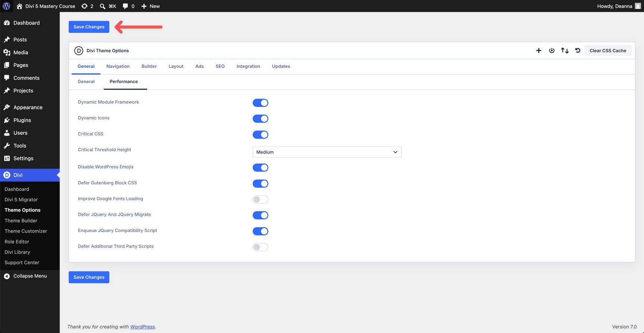Click Howdy, Deanna account text
Image resolution: width=644 pixels, height=333 pixels.
(615, 6)
